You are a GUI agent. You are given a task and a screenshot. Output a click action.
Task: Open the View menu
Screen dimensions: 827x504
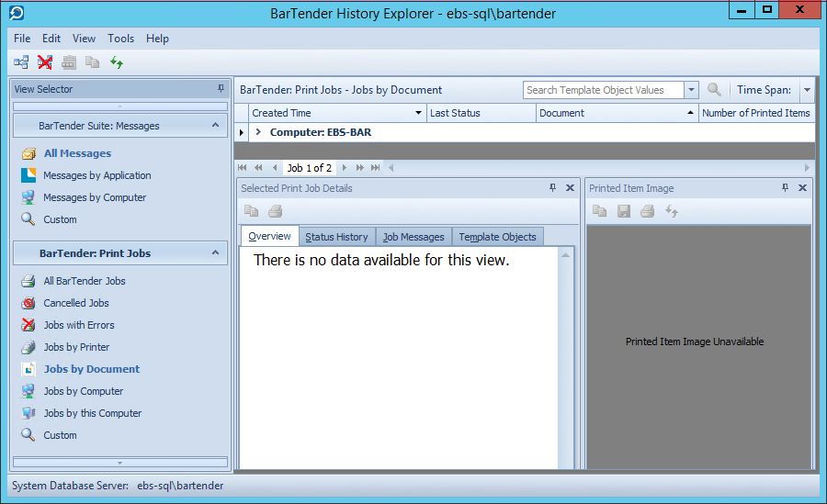84,39
